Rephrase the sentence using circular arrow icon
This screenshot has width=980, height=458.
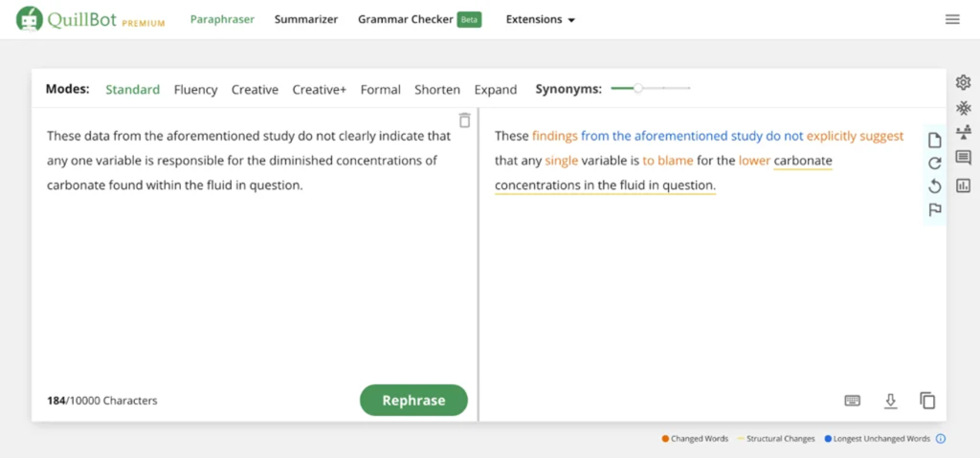tap(935, 164)
